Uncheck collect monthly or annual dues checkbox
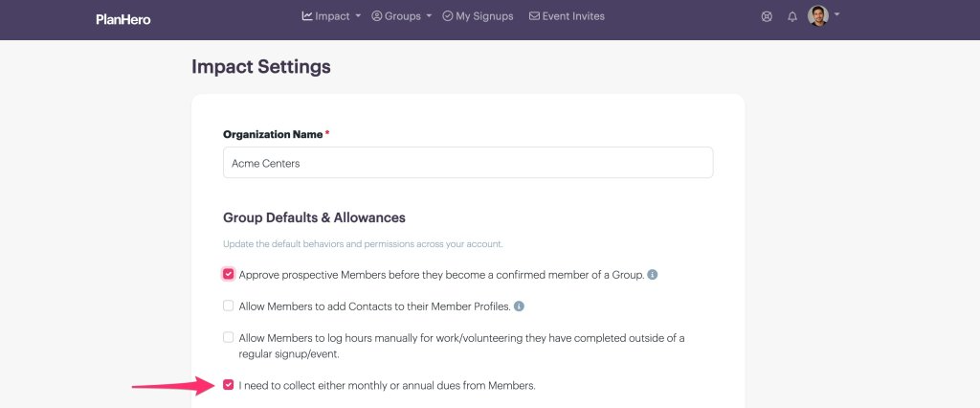Viewport: 980px width, 408px height. [x=228, y=385]
